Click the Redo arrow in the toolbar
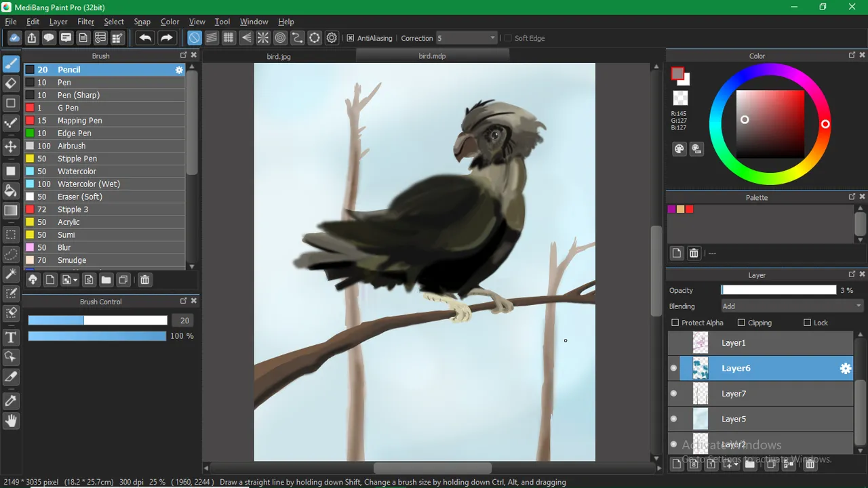 (x=167, y=38)
